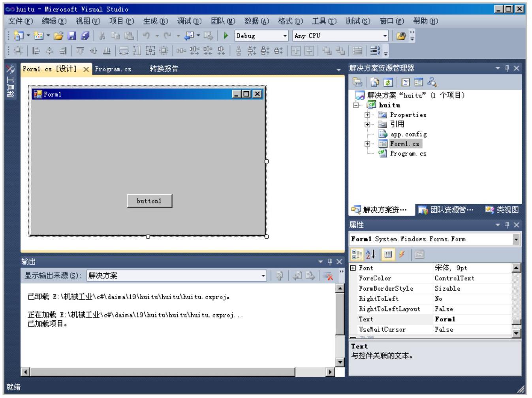Expand the Properties folder in Solution Explorer

[x=367, y=115]
